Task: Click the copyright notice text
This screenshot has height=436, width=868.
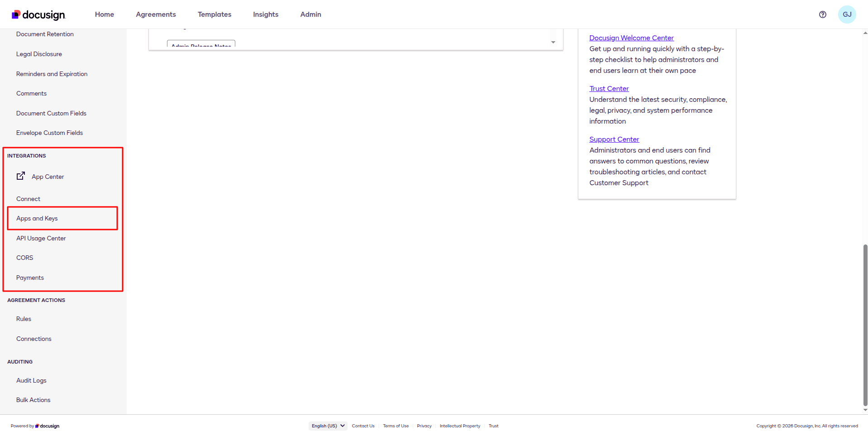Action: 807,426
